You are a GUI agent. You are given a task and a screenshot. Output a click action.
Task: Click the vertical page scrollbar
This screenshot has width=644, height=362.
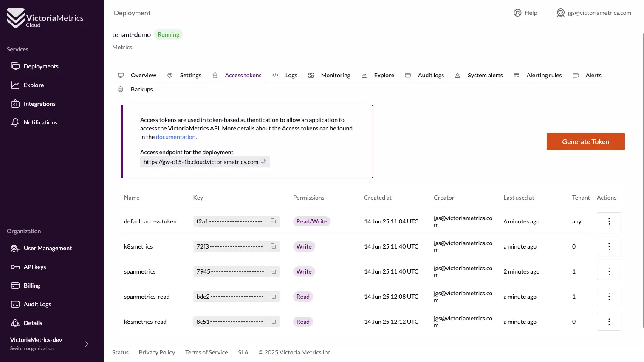click(643, 180)
